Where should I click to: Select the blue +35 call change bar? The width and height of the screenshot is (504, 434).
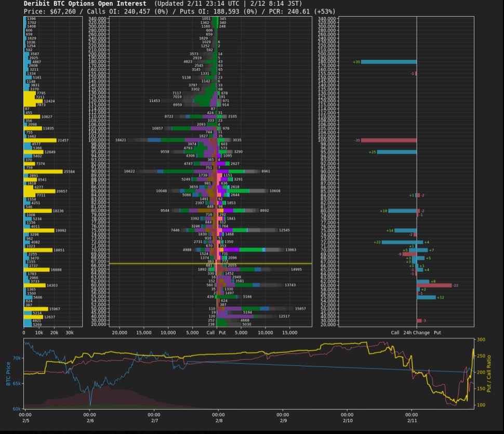click(389, 62)
